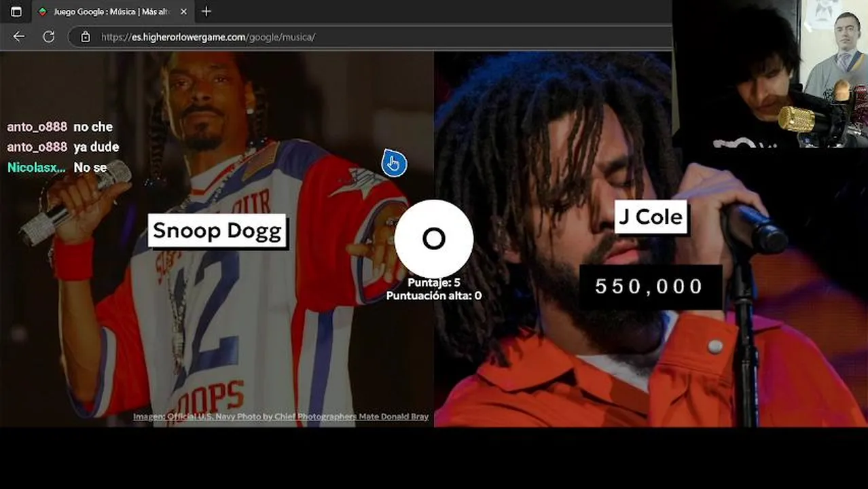Viewport: 868px width, 489px height.
Task: Click the Puntaje: 5 score text
Action: (434, 283)
